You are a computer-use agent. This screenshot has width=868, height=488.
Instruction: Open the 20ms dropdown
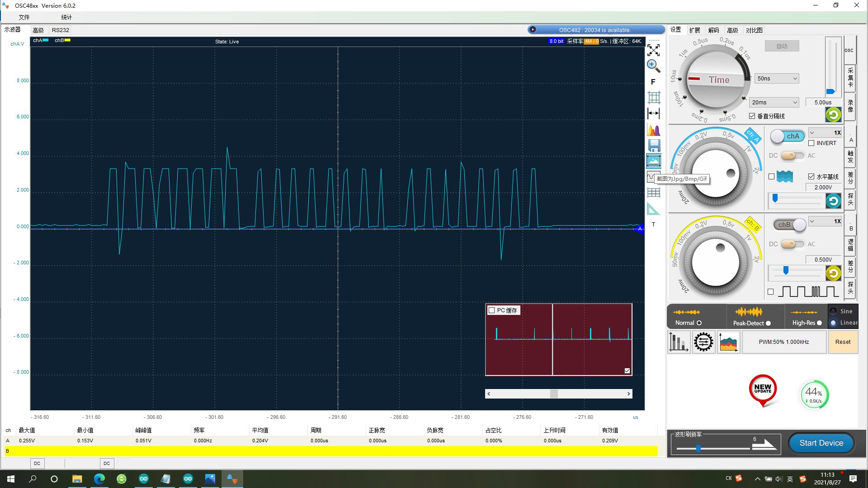point(774,102)
